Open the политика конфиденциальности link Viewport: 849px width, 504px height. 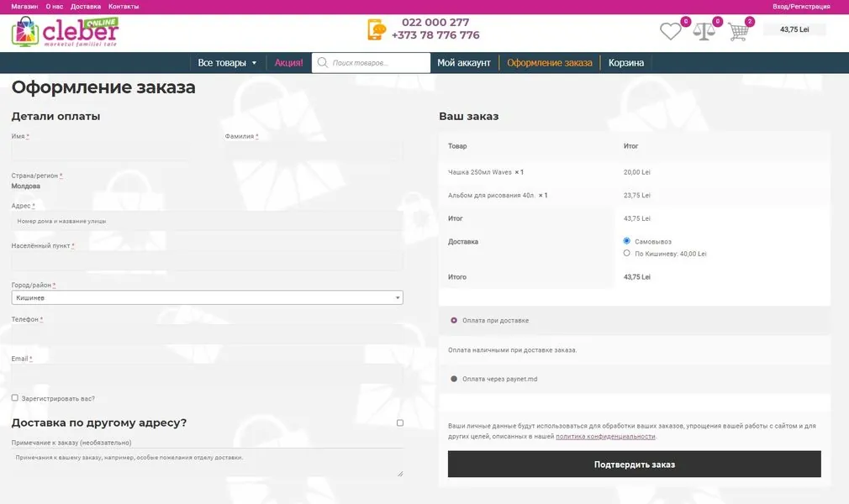point(605,436)
